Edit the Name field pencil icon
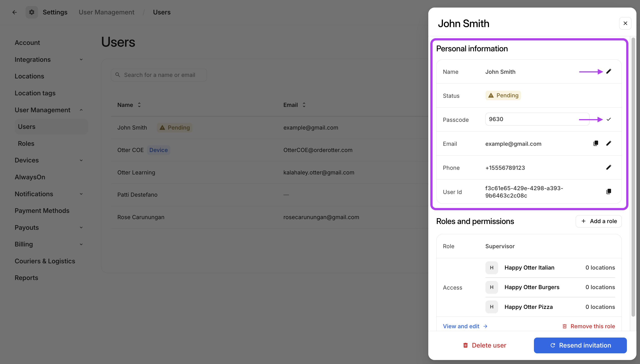Screen dimensions: 640x364 click(609, 72)
